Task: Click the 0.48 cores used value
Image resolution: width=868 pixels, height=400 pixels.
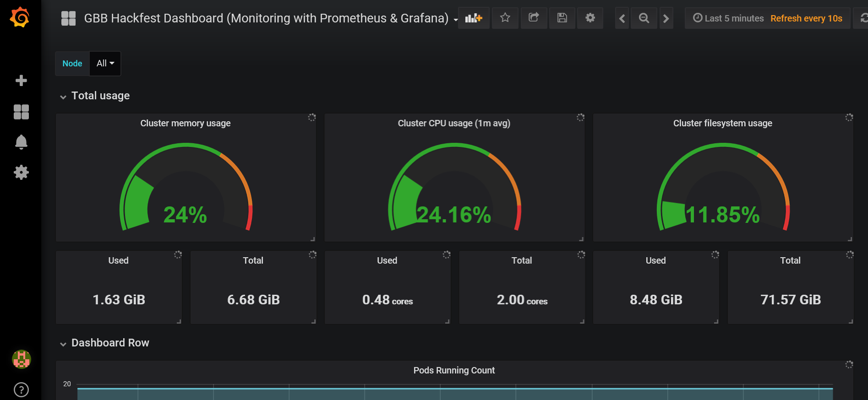Action: pos(388,300)
